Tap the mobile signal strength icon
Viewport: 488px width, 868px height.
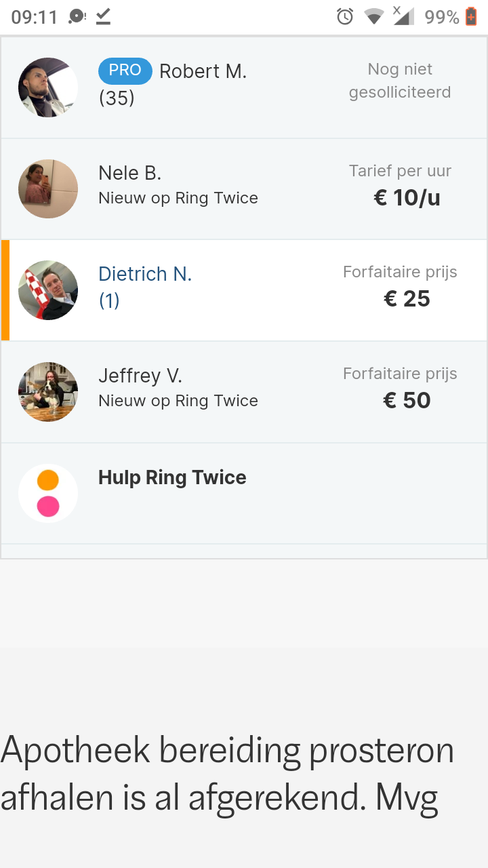403,17
